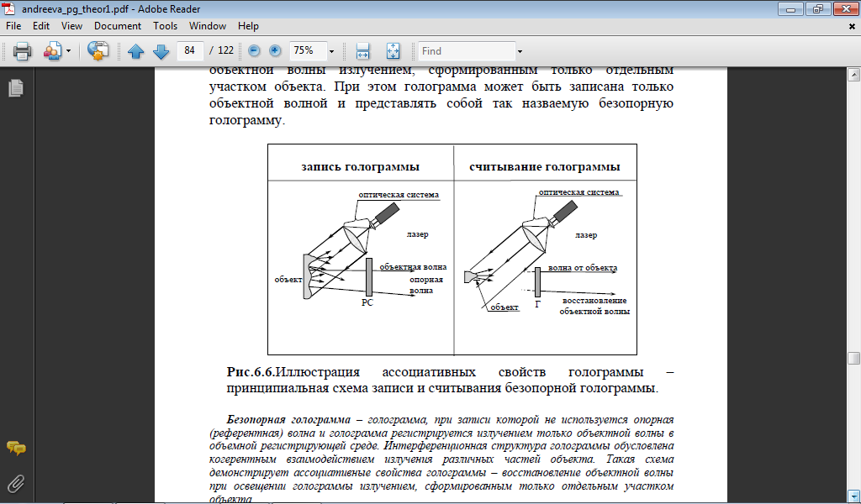Click the vertical scrollbar down arrow
This screenshot has height=504, width=861.
tap(853, 496)
